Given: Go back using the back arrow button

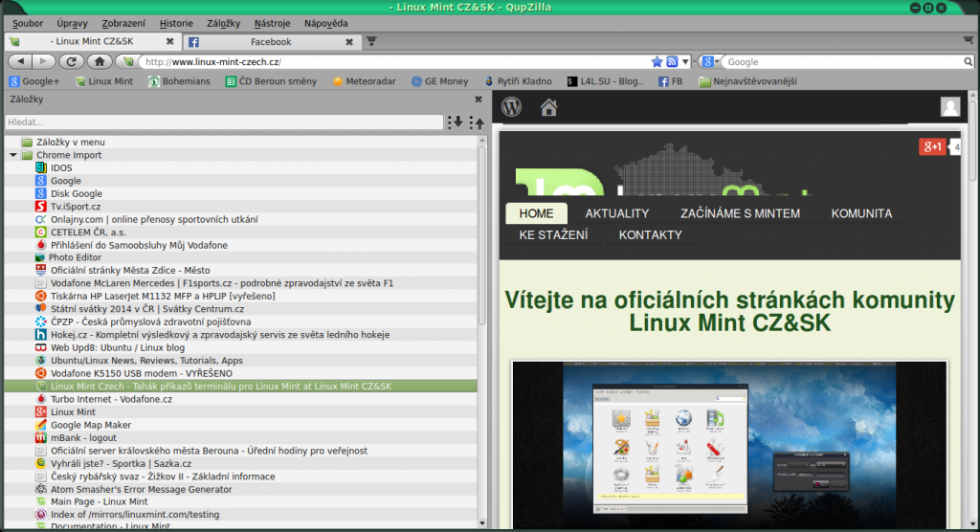Looking at the screenshot, I should click(x=21, y=61).
